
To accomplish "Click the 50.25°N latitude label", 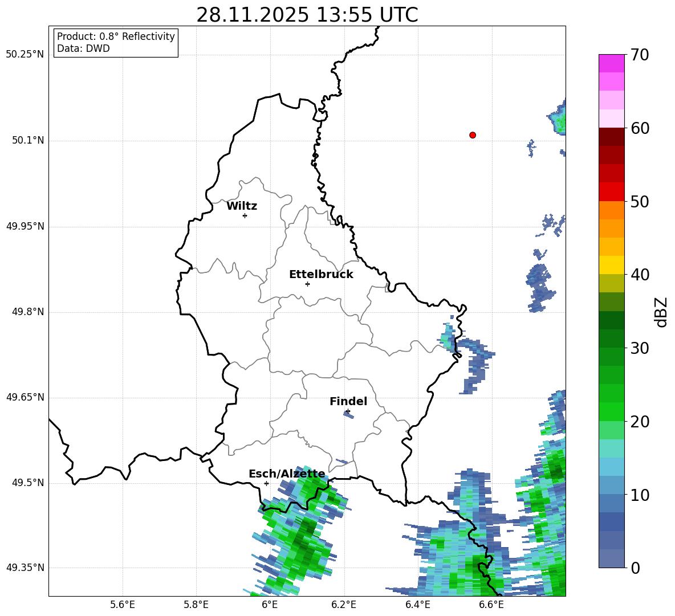I will click(x=25, y=55).
